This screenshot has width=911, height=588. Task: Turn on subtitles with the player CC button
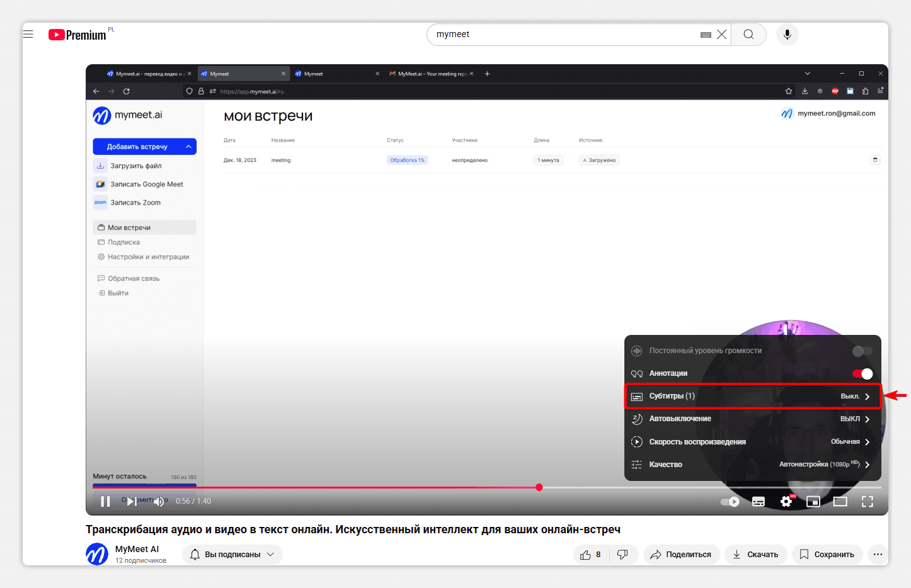point(759,502)
